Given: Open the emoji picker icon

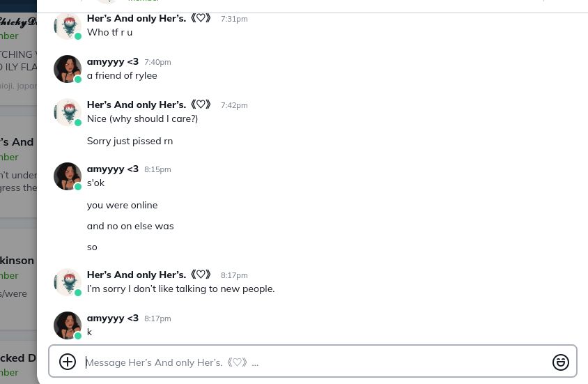Looking at the screenshot, I should pos(561,362).
